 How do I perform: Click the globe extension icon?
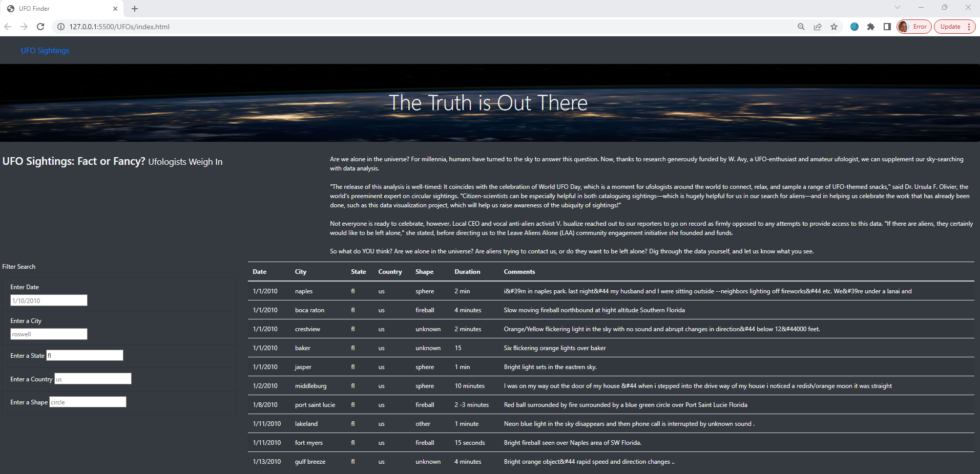tap(854, 27)
